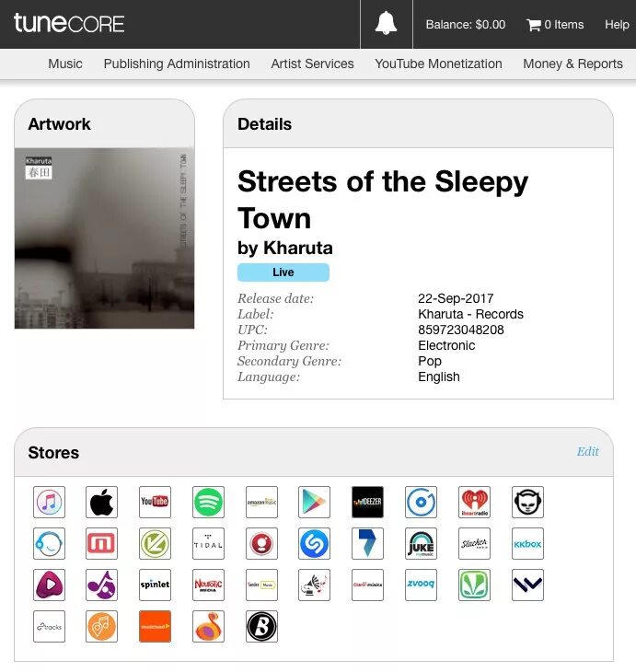
Task: Open the 8tracks store icon
Action: (50, 626)
